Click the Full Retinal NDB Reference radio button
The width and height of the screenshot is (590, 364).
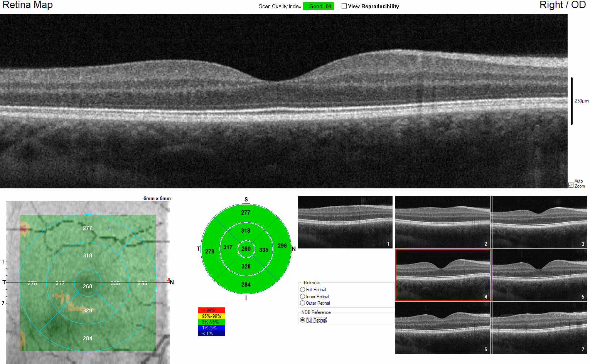(302, 320)
